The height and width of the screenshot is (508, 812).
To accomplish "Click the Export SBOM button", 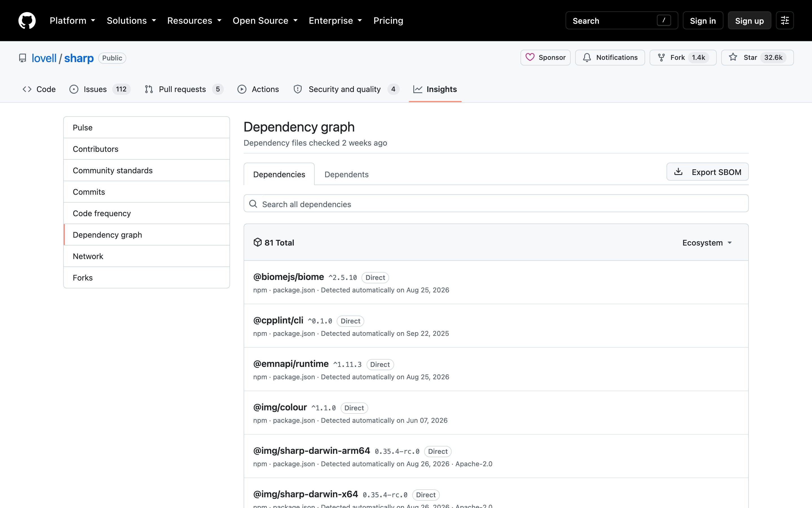I will pos(707,172).
